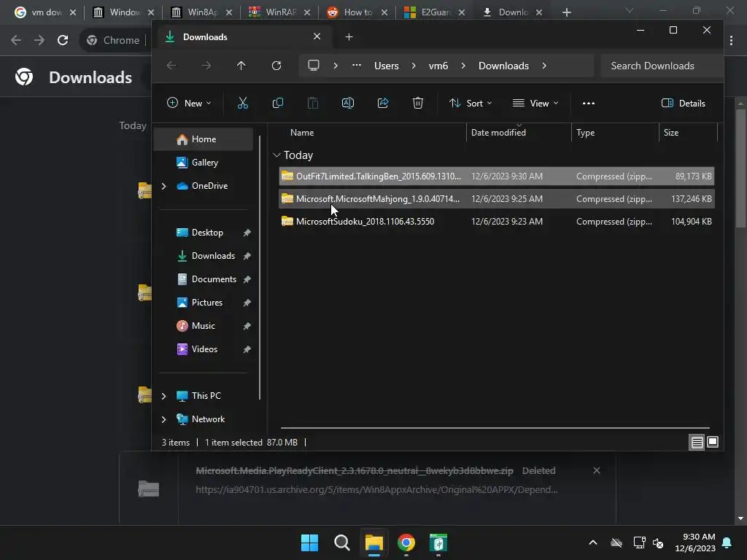This screenshot has height=560, width=747.
Task: Click chevron after Users in address bar
Action: [414, 66]
